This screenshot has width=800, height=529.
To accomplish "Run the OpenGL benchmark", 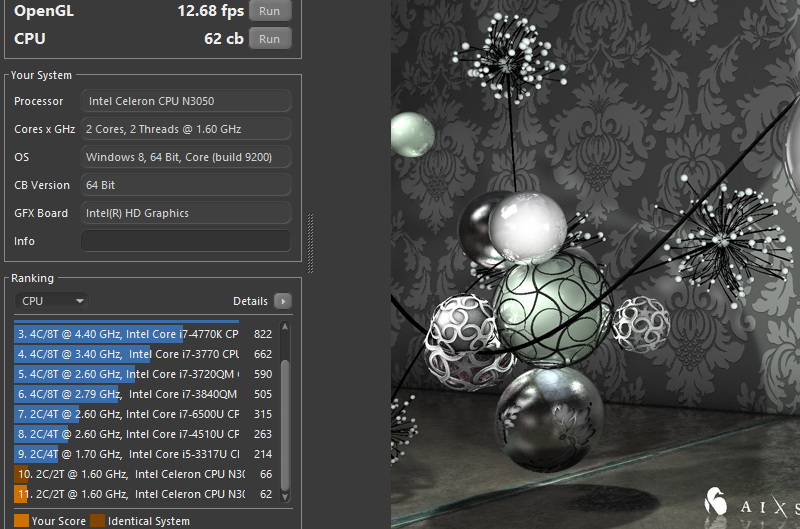I will [x=270, y=11].
